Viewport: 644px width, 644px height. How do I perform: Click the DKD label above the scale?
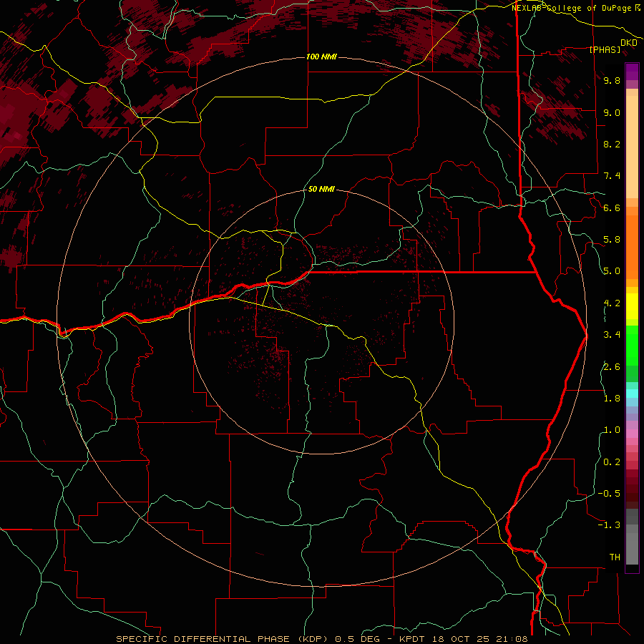pyautogui.click(x=629, y=43)
